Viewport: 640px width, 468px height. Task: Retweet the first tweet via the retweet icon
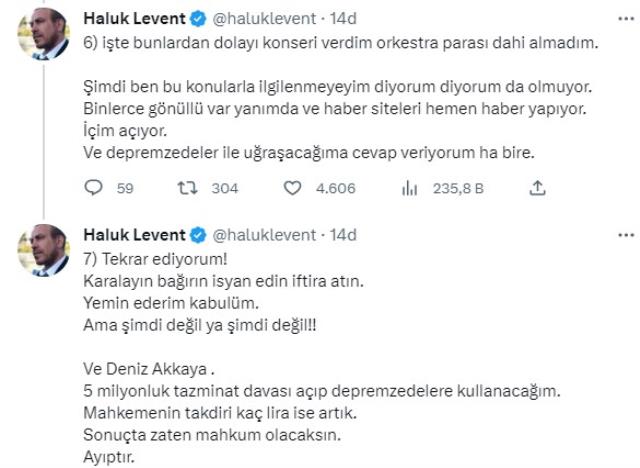pyautogui.click(x=188, y=187)
